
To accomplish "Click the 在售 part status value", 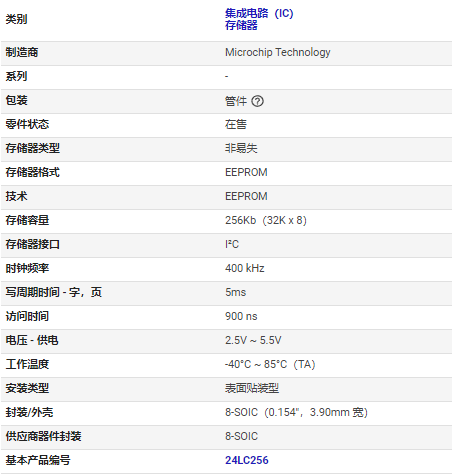I will [236, 124].
